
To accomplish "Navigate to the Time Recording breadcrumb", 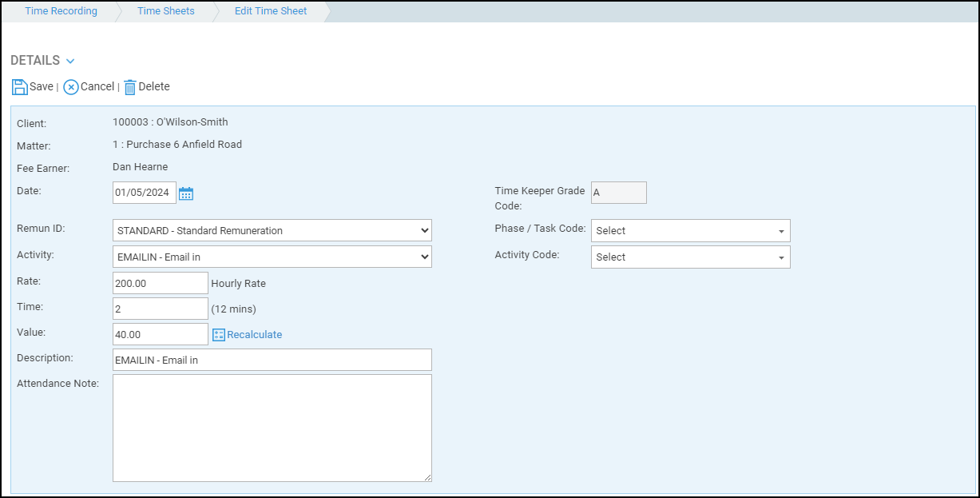I will [61, 10].
